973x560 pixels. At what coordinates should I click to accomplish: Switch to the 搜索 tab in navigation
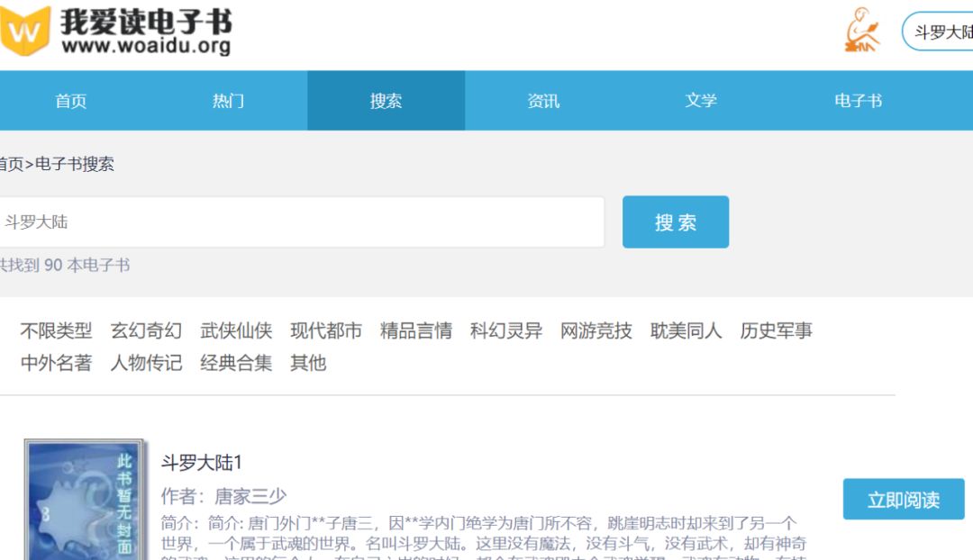click(x=386, y=101)
